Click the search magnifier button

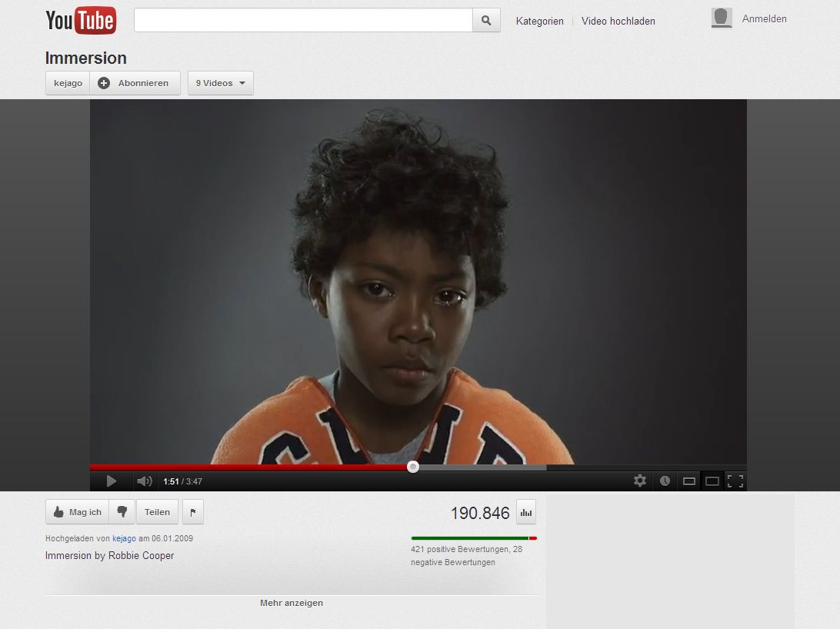tap(486, 20)
